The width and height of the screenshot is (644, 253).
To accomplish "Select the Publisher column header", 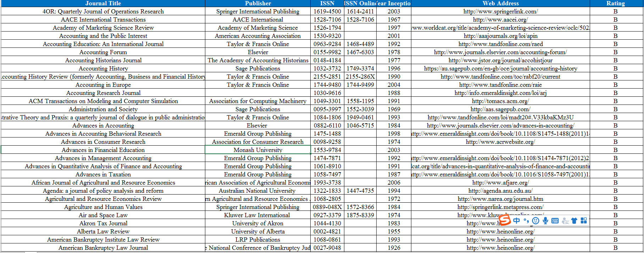I will pos(258,4).
